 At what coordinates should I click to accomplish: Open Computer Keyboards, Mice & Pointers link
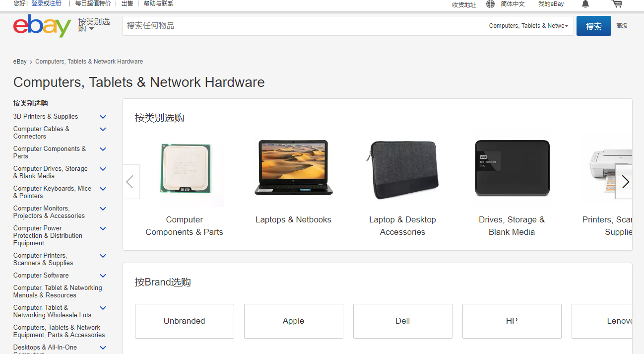pos(52,192)
